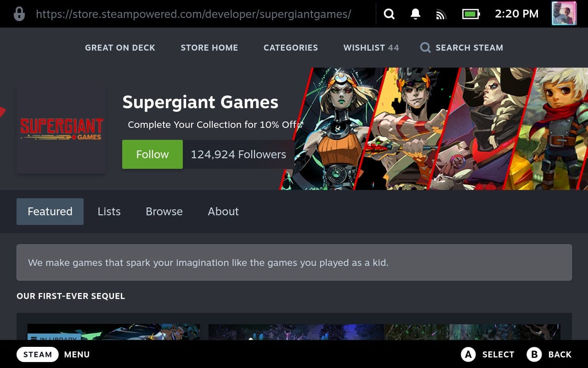
Task: Open the 124,924 Followers count
Action: 238,154
